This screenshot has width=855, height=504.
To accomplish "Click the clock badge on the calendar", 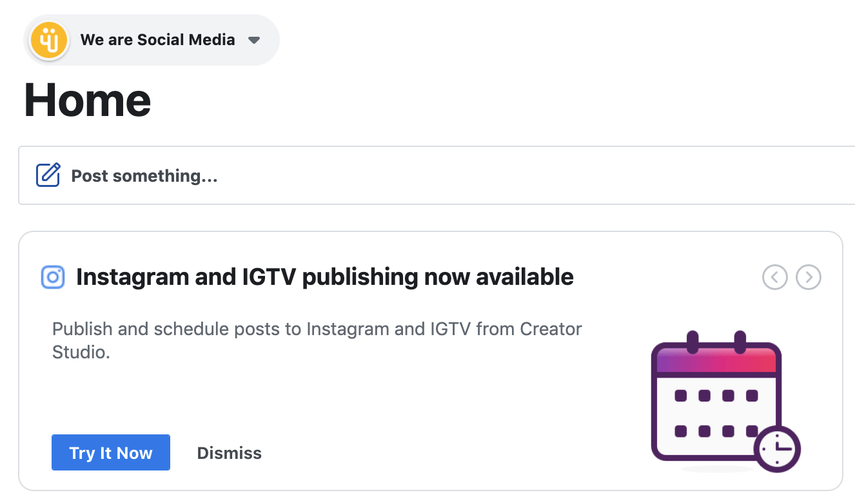I will coord(777,448).
